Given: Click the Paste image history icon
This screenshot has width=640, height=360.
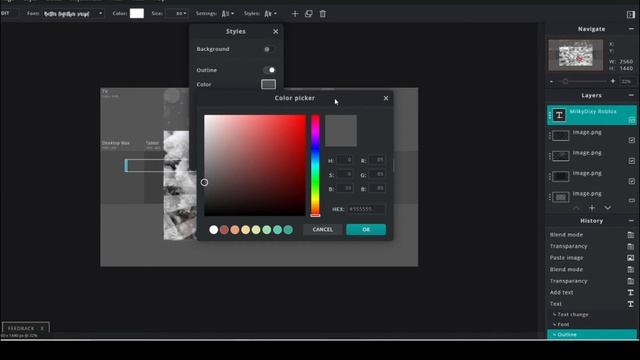Looking at the screenshot, I should tap(631, 258).
